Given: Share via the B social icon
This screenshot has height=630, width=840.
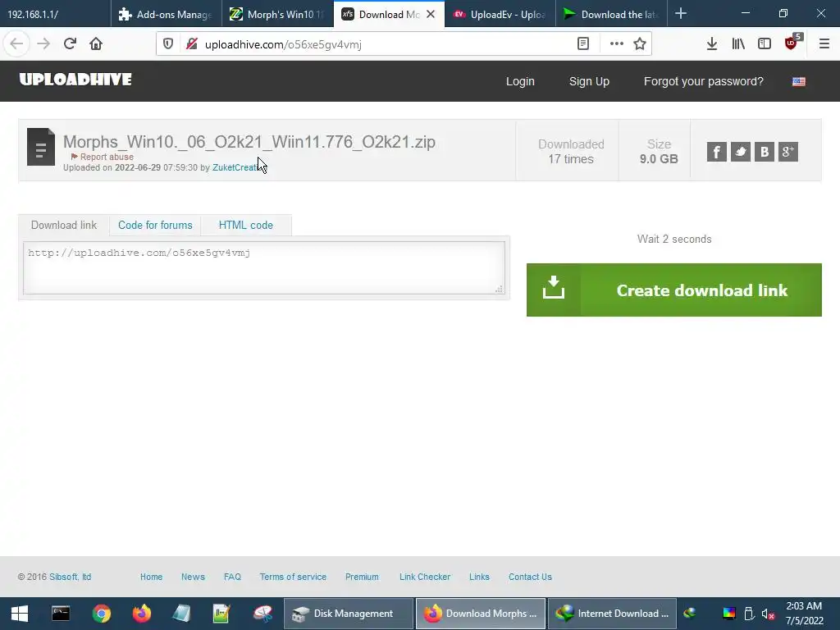Looking at the screenshot, I should pyautogui.click(x=765, y=152).
